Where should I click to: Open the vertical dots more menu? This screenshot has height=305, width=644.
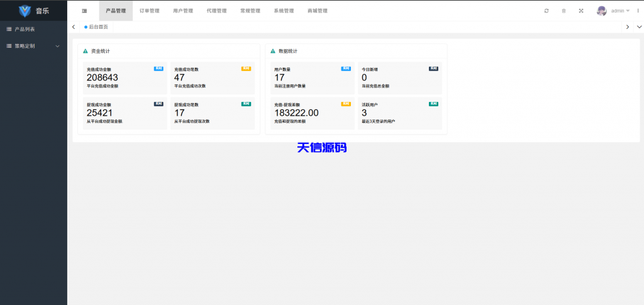(638, 11)
